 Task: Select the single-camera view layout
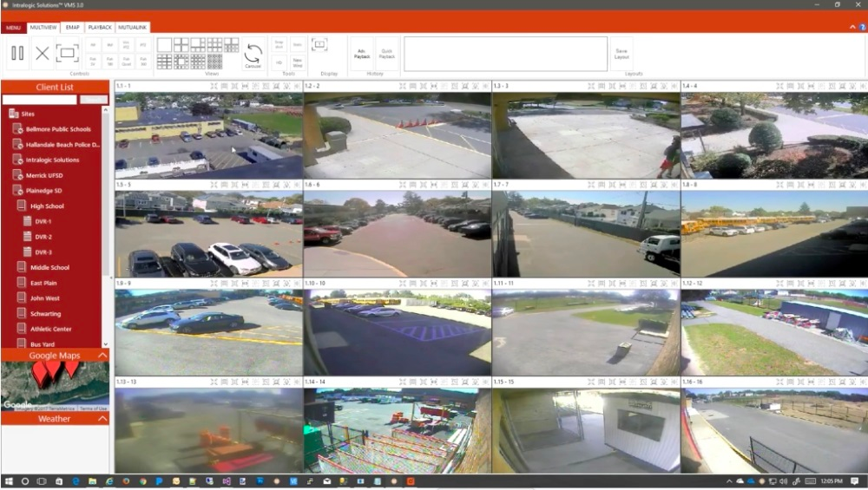[164, 45]
